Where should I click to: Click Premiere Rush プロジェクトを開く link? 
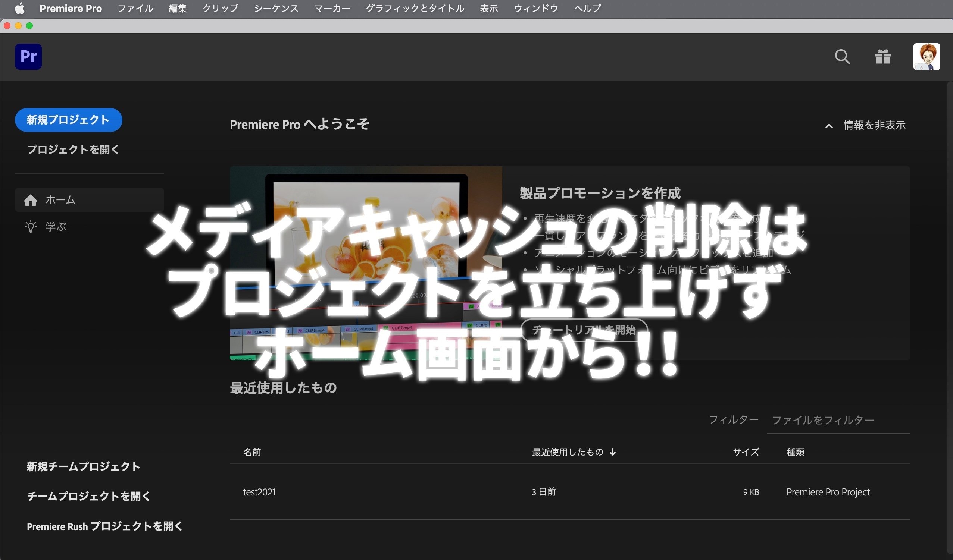(105, 526)
